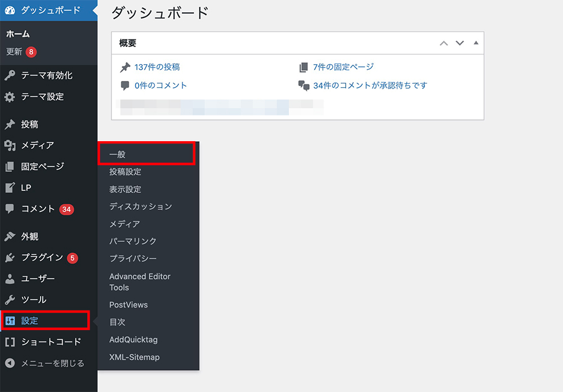
Task: Click the 概要 panel heading
Action: point(128,43)
